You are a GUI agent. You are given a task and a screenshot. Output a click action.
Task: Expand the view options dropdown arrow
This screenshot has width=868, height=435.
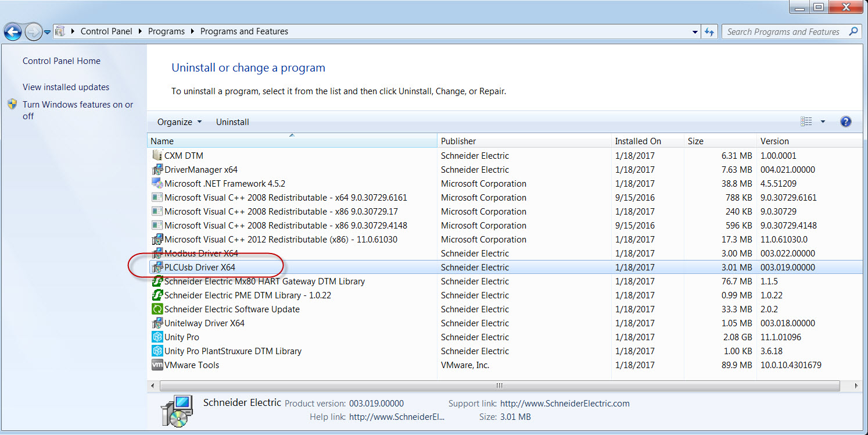click(x=823, y=122)
